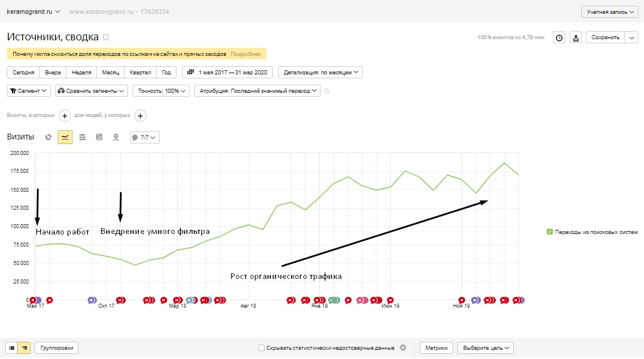
Task: Open the 'Подробнее' link in yellow notice
Action: tap(246, 54)
